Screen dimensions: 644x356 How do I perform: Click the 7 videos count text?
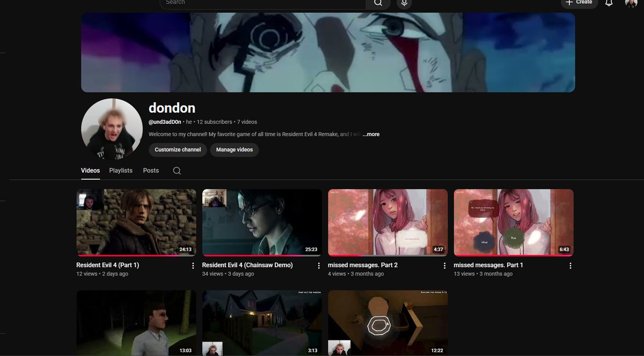(x=247, y=122)
